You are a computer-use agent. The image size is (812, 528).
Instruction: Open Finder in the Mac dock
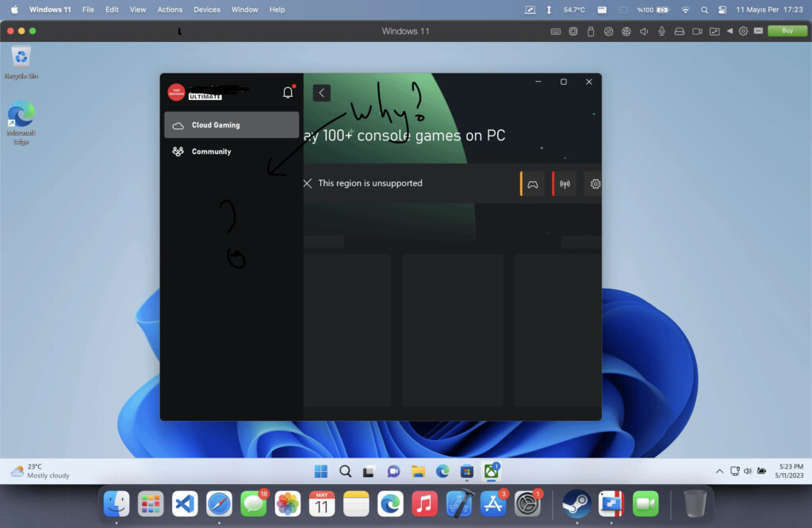116,503
